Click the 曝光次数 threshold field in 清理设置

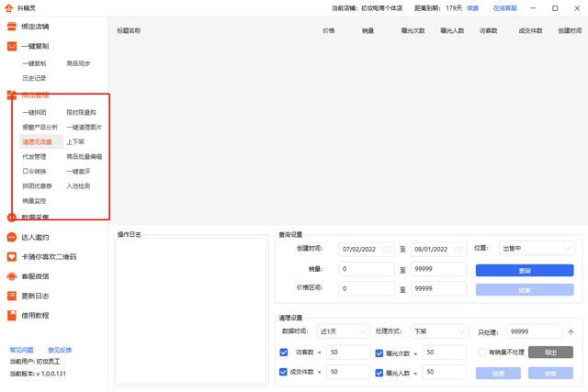tap(444, 353)
